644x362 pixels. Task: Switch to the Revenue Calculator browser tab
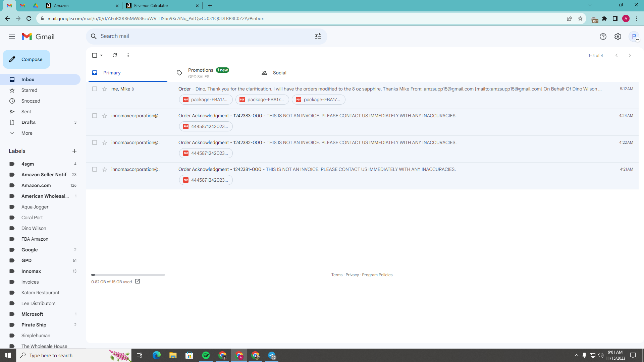coord(162,5)
